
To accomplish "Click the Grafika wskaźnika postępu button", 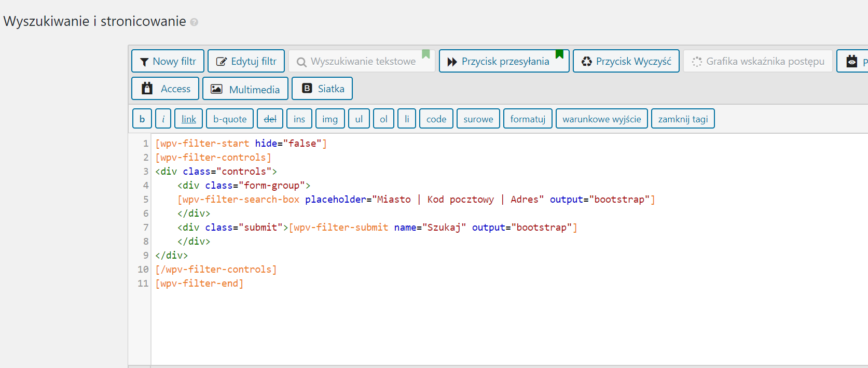I will [x=758, y=61].
